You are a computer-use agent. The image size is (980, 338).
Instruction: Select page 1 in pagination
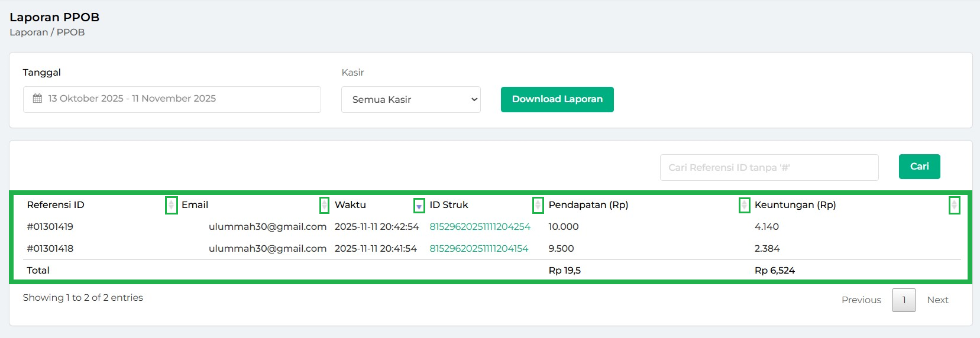(903, 300)
